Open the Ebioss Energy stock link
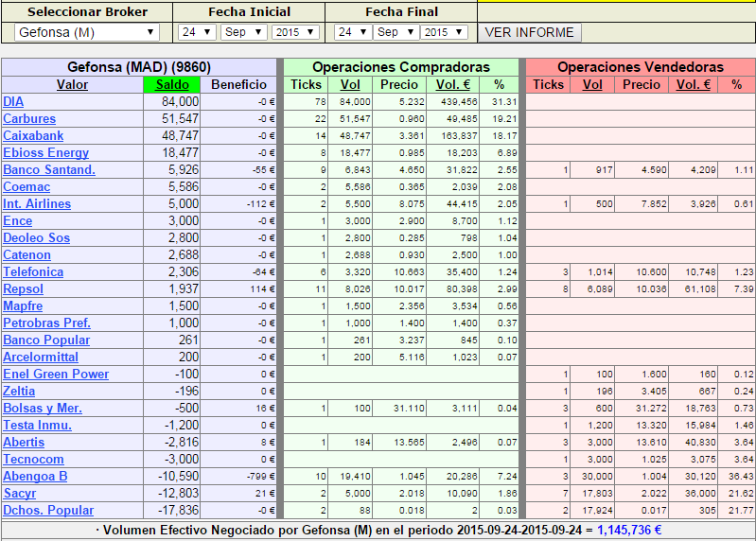 click(x=45, y=152)
